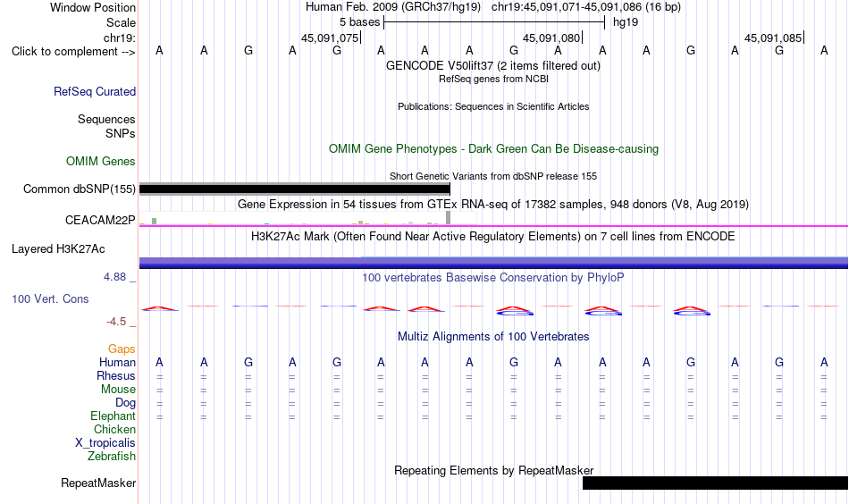Open the OMIM Genes track label
The image size is (849, 504).
pos(101,162)
